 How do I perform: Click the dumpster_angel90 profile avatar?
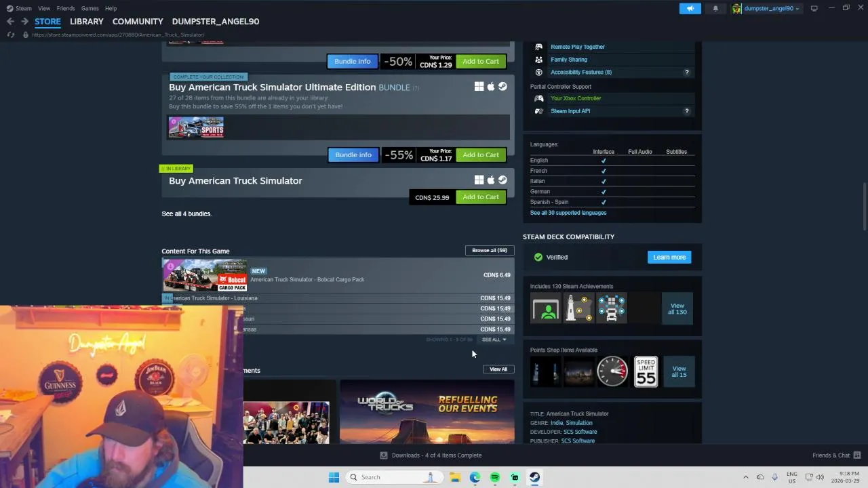736,8
